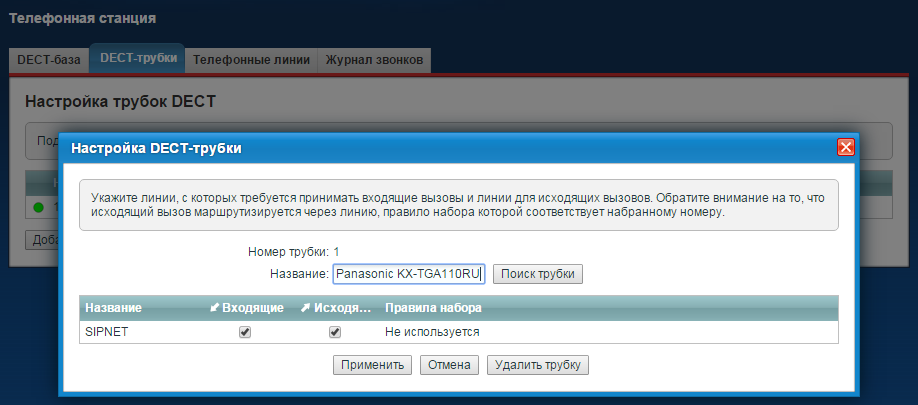Select the DECT-трубки tab
This screenshot has height=405, width=918.
pyautogui.click(x=138, y=59)
